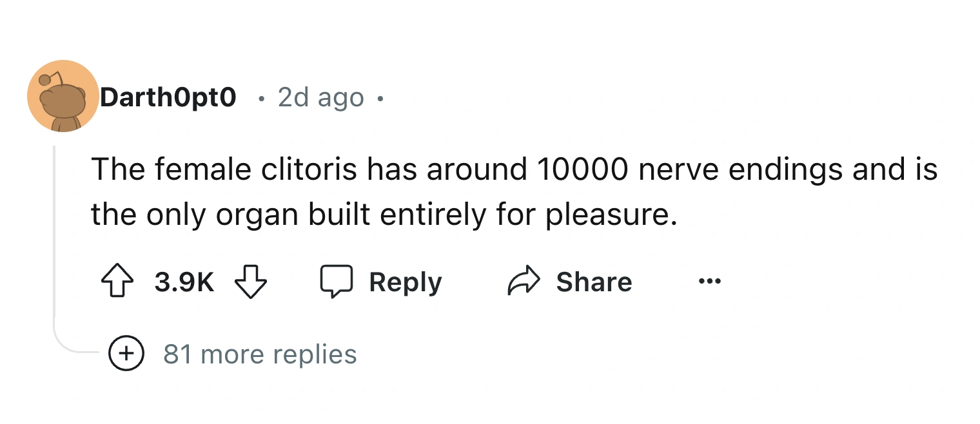Click the number "10000" in the comment
Viewport: 980px width, 424px height.
coord(582,169)
